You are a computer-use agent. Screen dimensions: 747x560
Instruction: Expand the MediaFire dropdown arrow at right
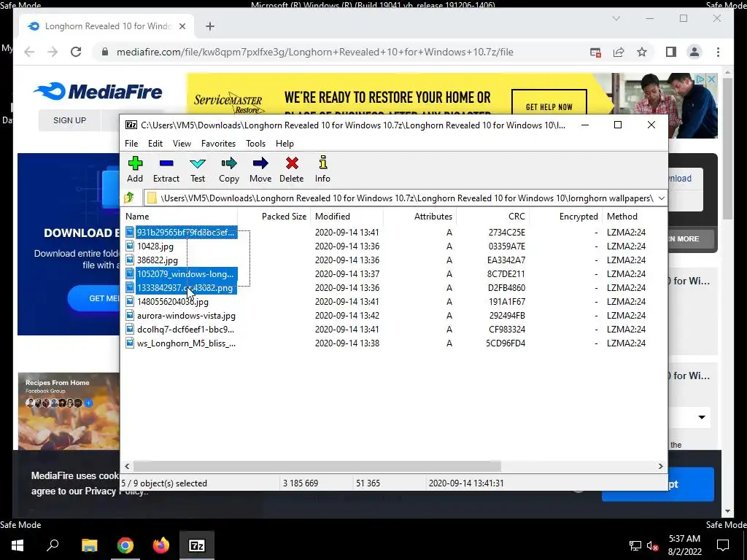point(702,417)
